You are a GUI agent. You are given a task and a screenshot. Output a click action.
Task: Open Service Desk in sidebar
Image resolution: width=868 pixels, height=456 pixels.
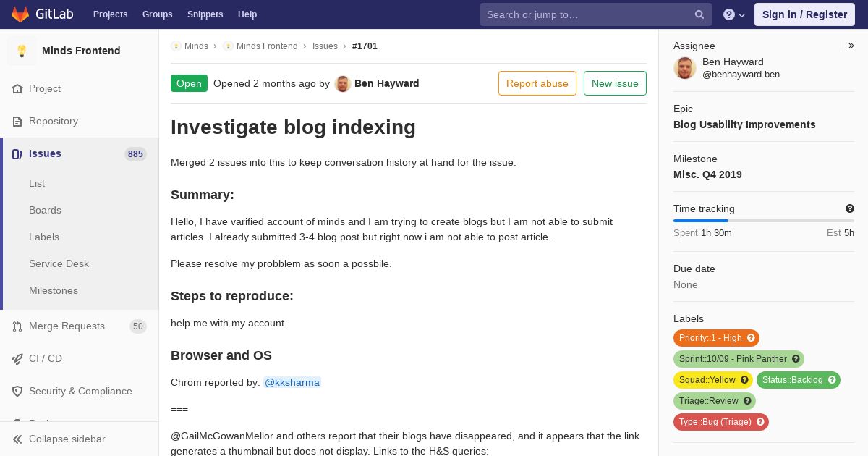click(x=59, y=263)
